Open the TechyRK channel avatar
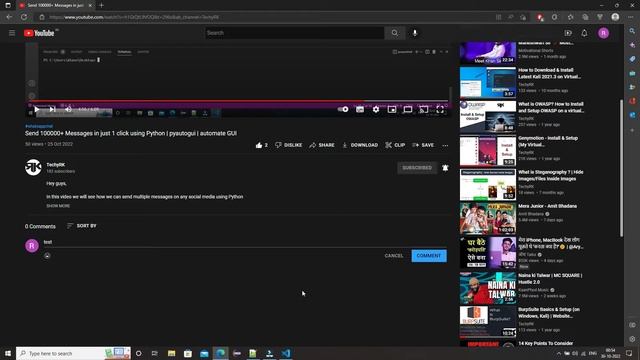Viewport: 640px width, 360px height. (33, 167)
